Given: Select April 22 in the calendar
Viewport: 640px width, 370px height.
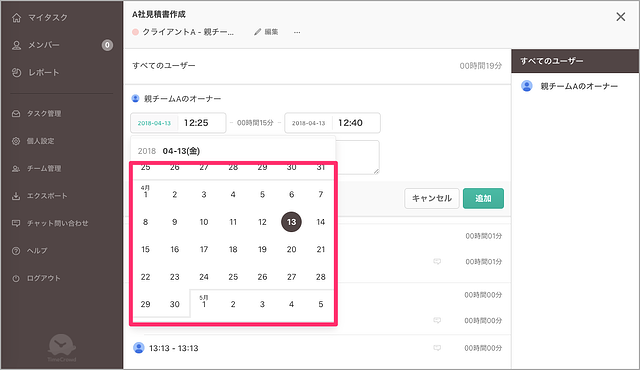Looking at the screenshot, I should pyautogui.click(x=145, y=277).
